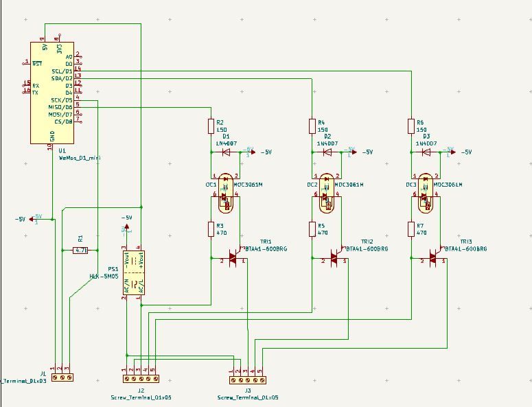532x407 pixels.
Task: Click the HLK-5M05 value label
Action: click(104, 277)
